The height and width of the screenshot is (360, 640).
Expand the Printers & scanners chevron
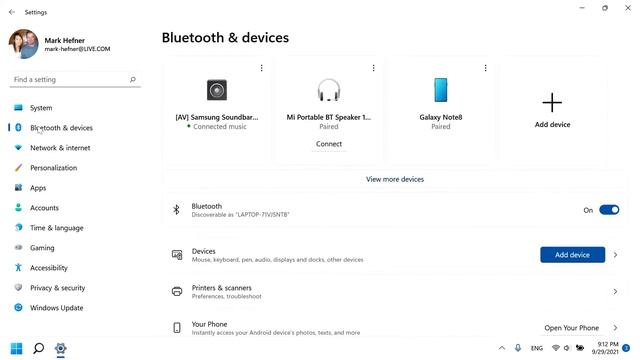[x=615, y=291]
